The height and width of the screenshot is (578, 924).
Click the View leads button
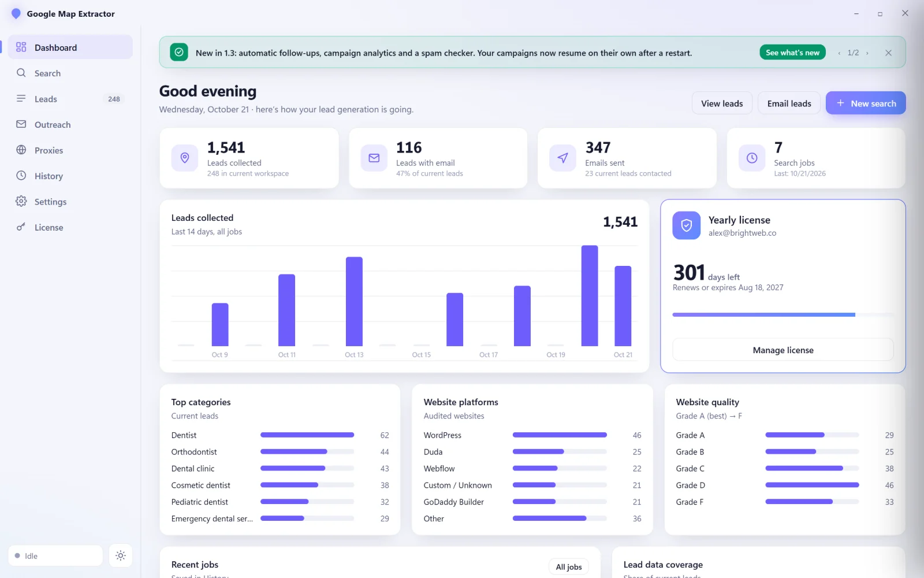722,103
